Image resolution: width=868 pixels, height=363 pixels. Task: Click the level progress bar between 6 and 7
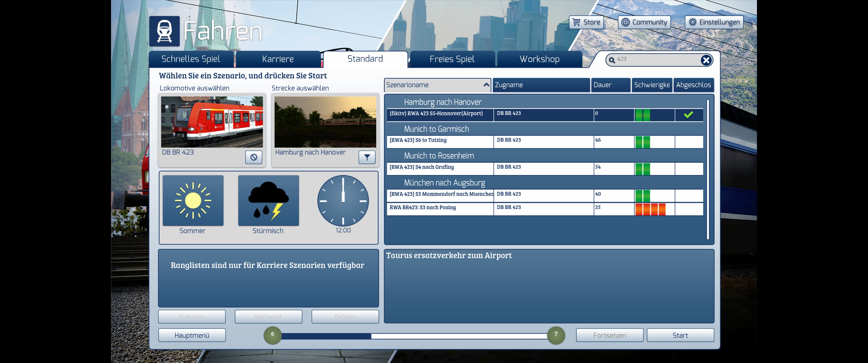tap(414, 336)
